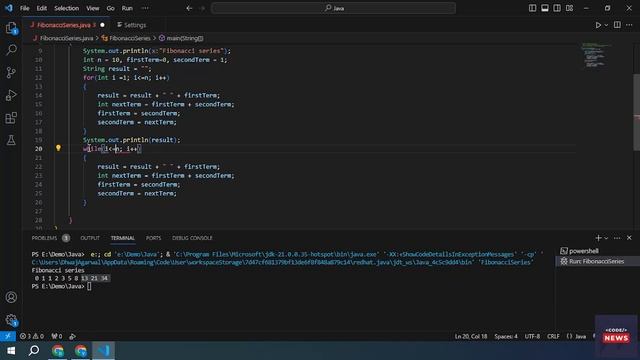
Task: Change indentation via Spaces: 4
Action: (x=506, y=336)
